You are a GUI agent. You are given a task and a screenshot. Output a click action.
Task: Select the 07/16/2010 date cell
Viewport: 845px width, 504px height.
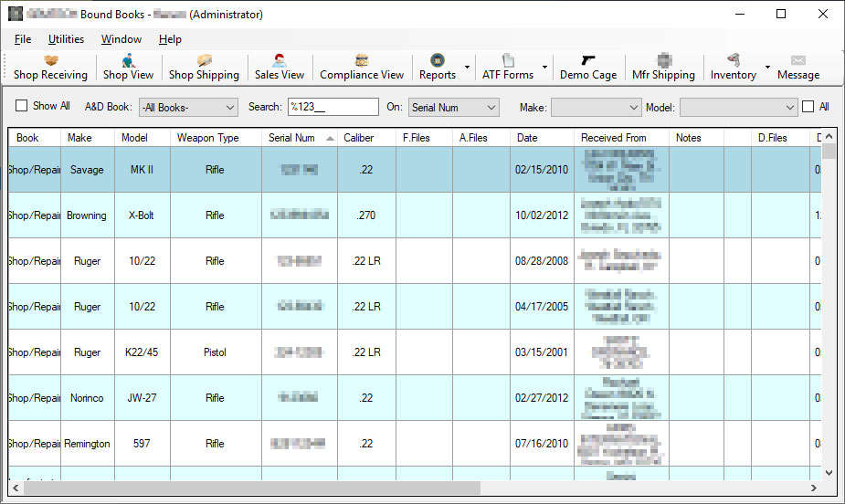point(542,444)
